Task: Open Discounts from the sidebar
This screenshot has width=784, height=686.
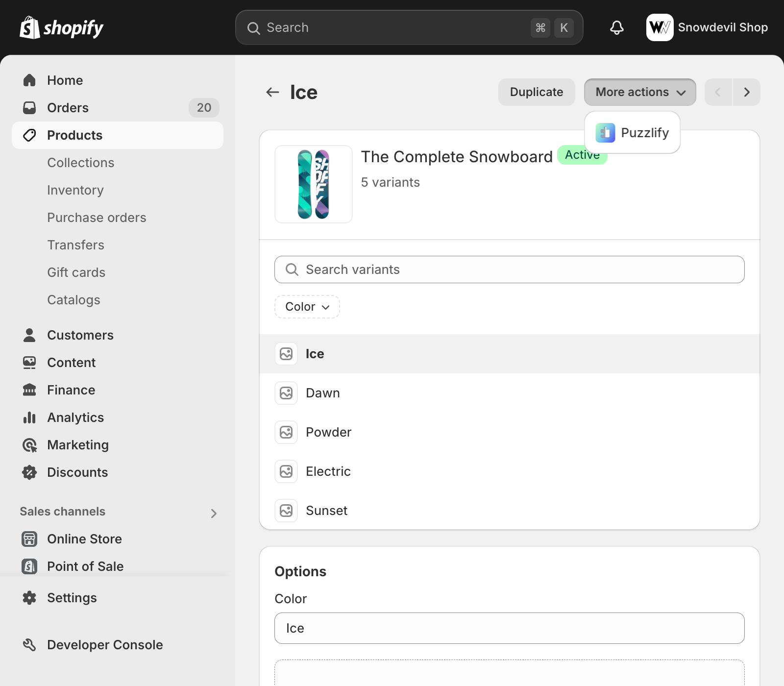Action: point(77,472)
